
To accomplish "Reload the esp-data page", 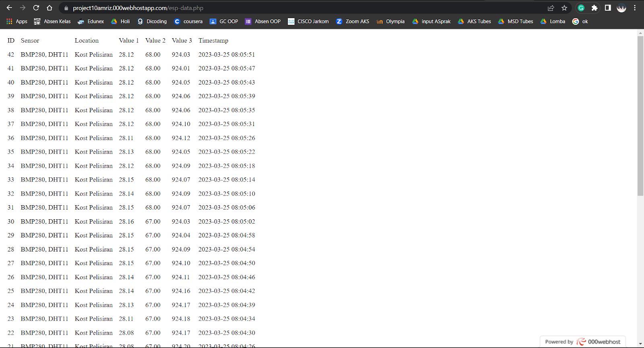I will (x=36, y=8).
